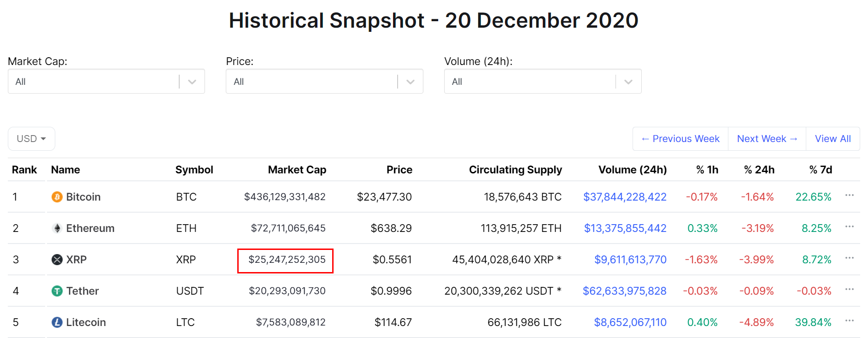The height and width of the screenshot is (338, 868).
Task: Go to Previous Week snapshot
Action: point(680,139)
